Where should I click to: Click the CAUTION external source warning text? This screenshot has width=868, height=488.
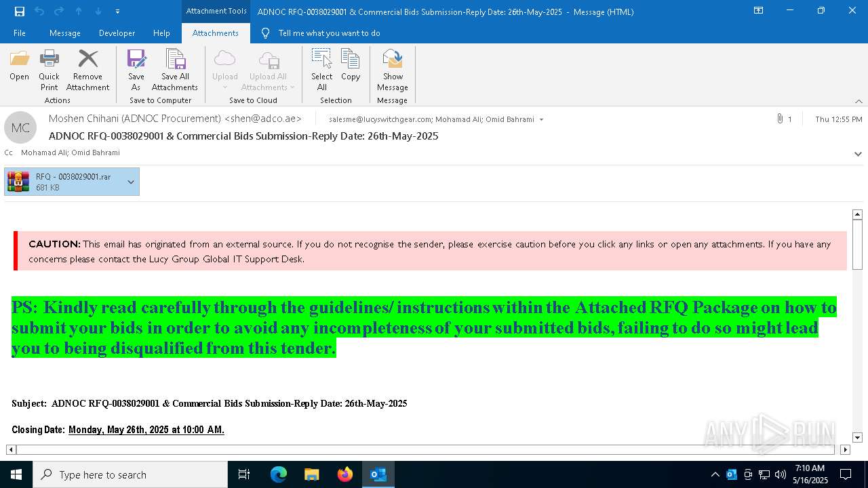(x=430, y=251)
